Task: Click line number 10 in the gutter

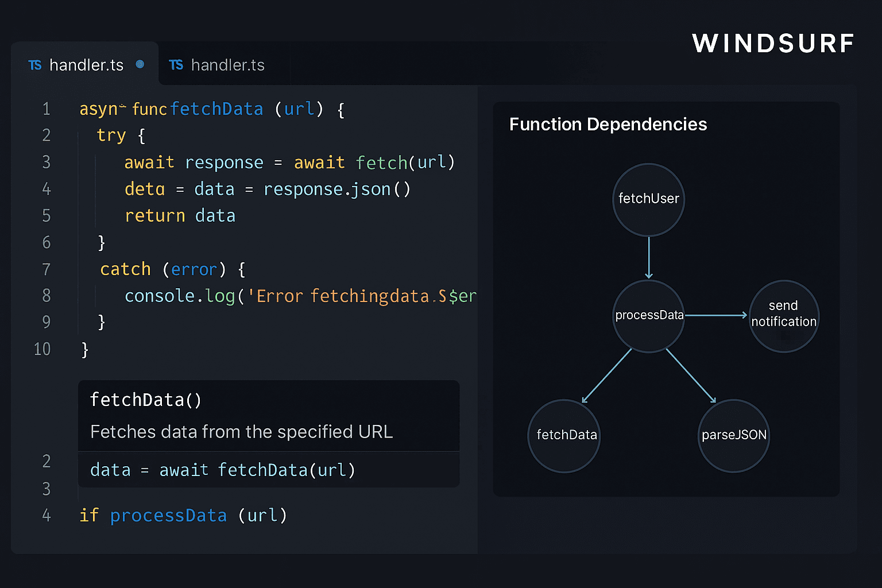Action: (42, 349)
